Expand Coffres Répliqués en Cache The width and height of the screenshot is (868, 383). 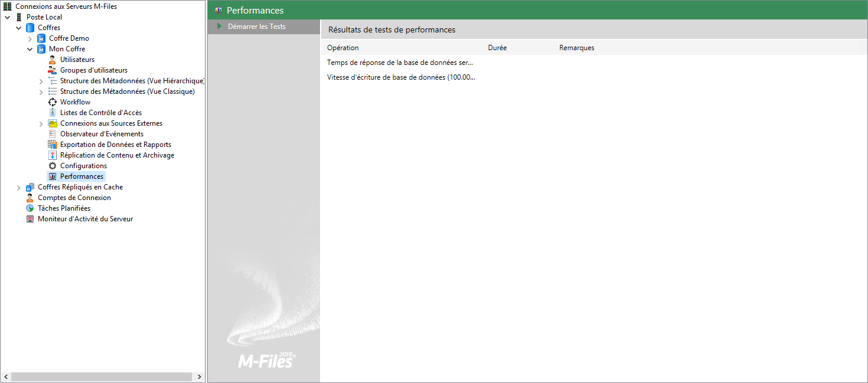pyautogui.click(x=19, y=187)
